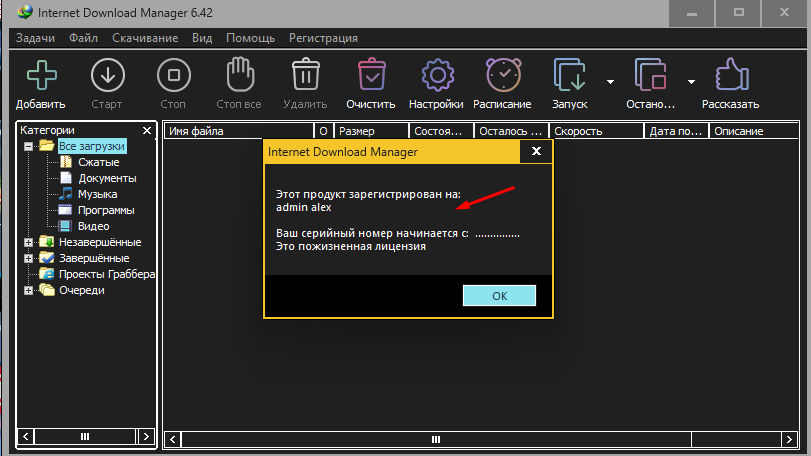Click the Старт download toolbar icon
The width and height of the screenshot is (811, 456).
click(108, 75)
